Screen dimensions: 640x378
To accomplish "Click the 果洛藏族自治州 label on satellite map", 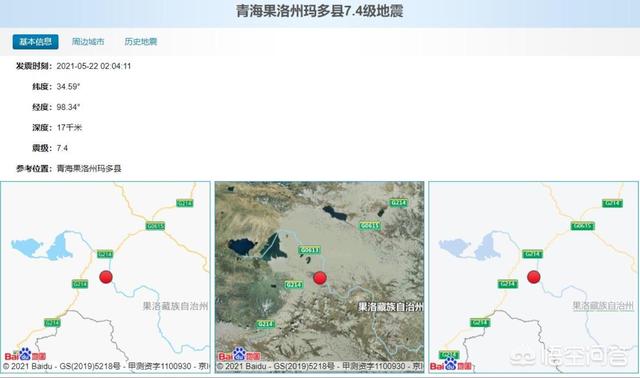I will point(391,307).
